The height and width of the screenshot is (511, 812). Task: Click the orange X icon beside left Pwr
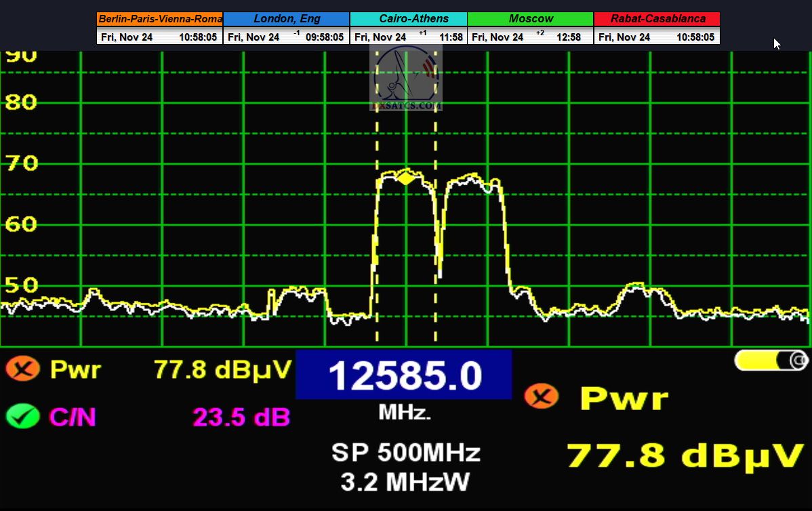22,369
